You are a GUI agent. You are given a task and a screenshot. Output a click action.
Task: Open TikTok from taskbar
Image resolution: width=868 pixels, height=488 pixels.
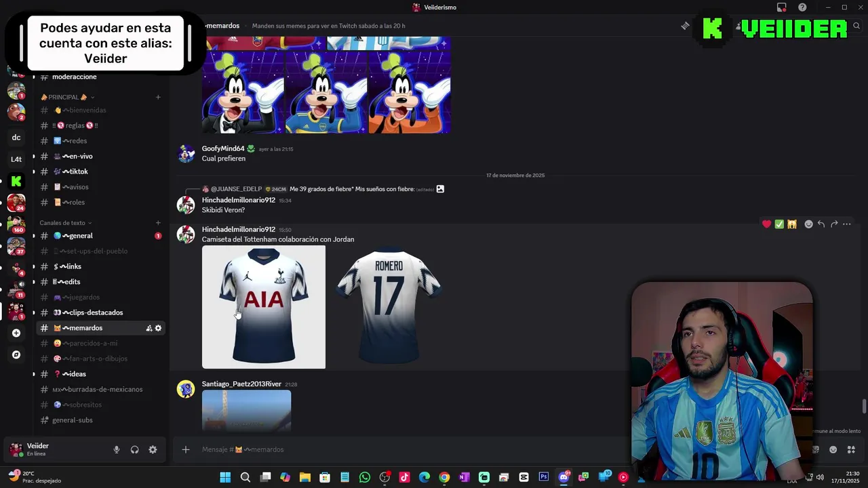click(x=405, y=477)
